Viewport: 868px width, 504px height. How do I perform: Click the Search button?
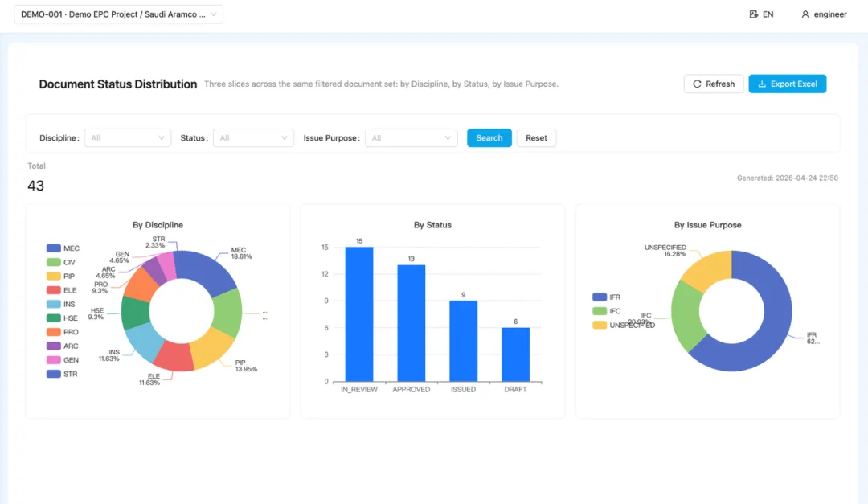click(x=489, y=138)
